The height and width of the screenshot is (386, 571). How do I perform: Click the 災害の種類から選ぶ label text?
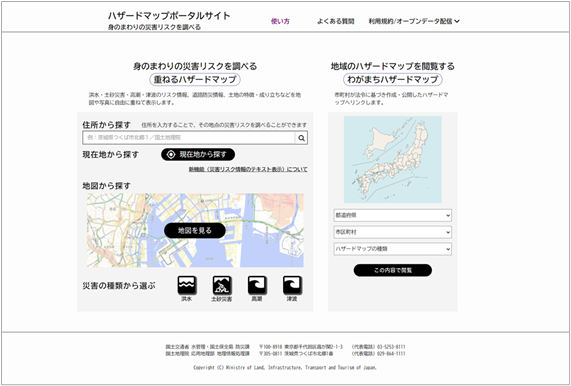(119, 285)
